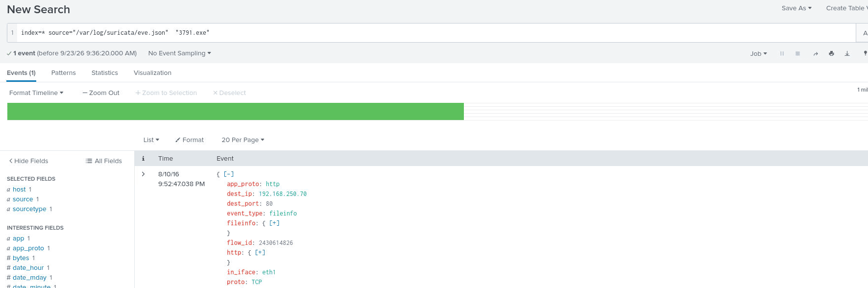
Task: Open the Format pencil option
Action: [190, 140]
